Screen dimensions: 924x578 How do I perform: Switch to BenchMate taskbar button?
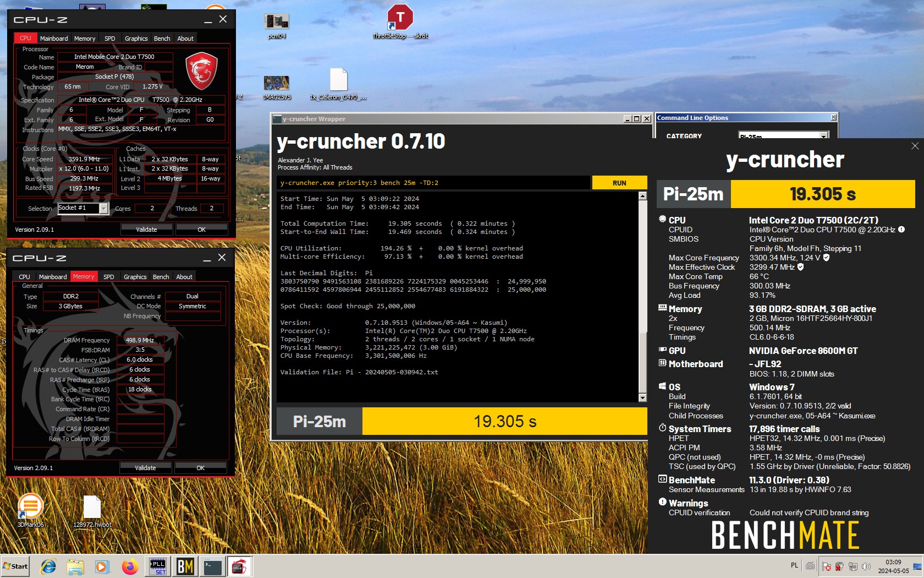185,566
